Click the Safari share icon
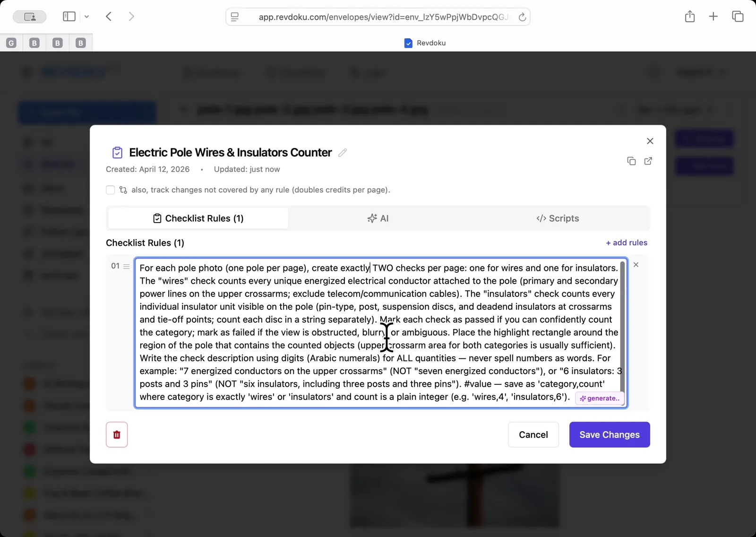 click(689, 17)
